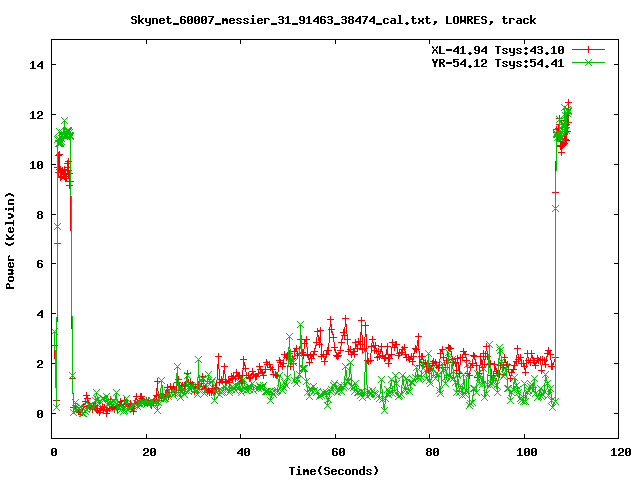The width and height of the screenshot is (640, 480).
Task: Click y-axis tick label 8
Action: pos(40,215)
